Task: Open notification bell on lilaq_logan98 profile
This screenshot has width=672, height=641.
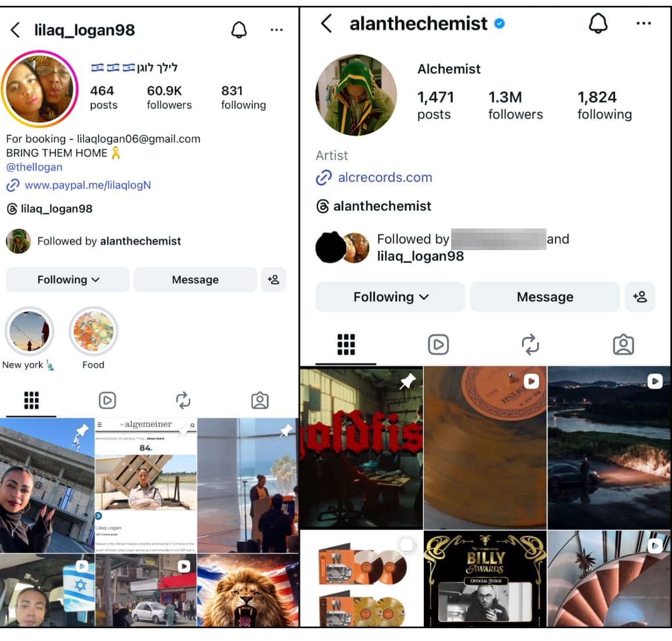Action: [239, 30]
